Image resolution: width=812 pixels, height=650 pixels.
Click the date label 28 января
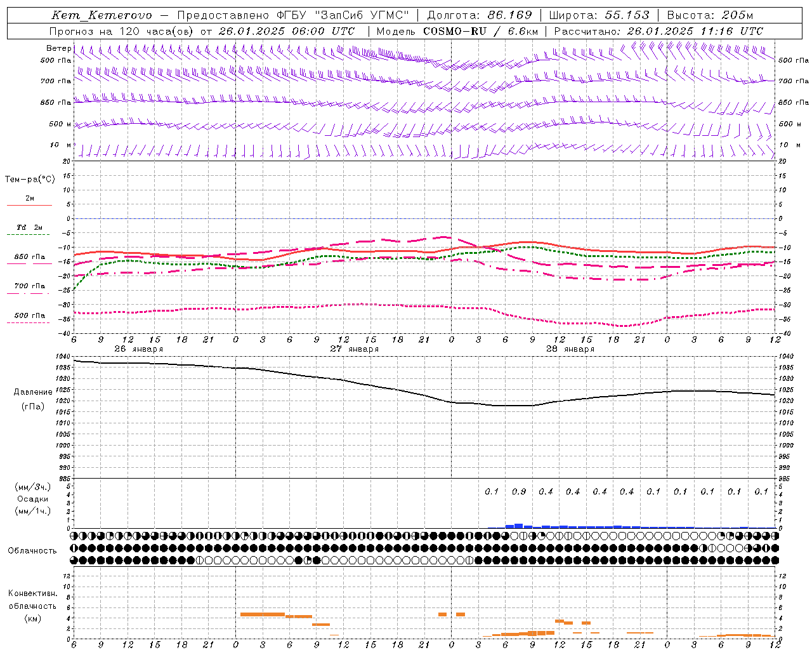pos(570,349)
